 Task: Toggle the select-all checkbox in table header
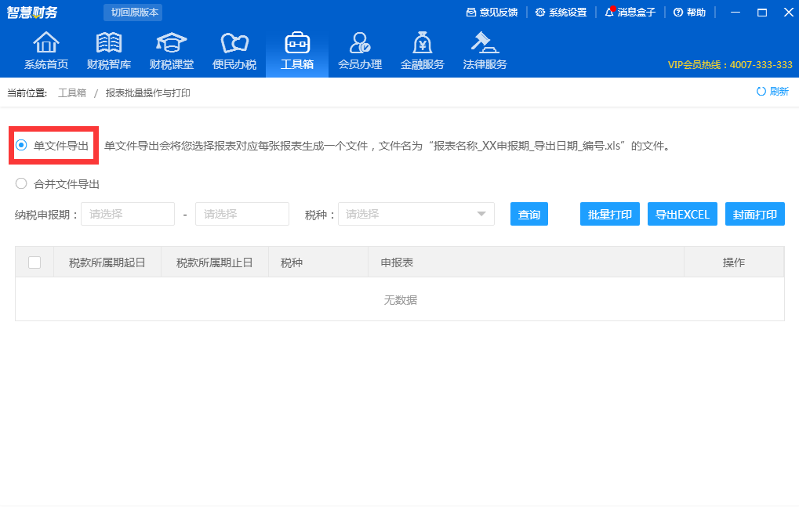pyautogui.click(x=33, y=261)
